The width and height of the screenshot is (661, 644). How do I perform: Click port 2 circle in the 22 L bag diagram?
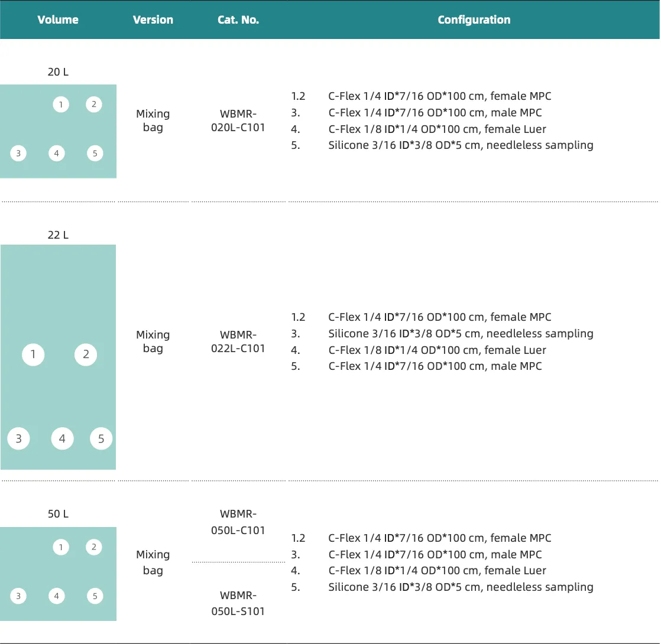(x=86, y=354)
